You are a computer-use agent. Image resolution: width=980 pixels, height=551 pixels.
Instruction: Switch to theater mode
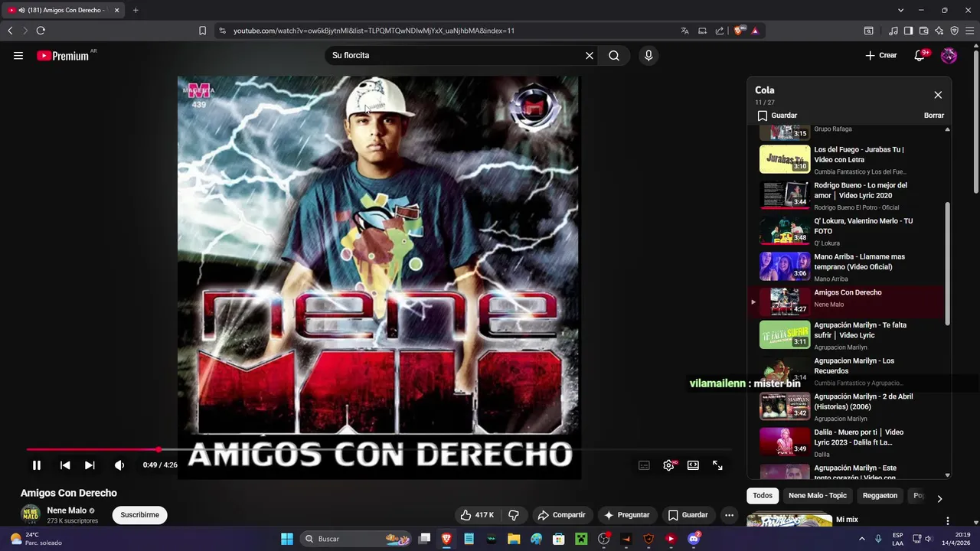tap(693, 465)
